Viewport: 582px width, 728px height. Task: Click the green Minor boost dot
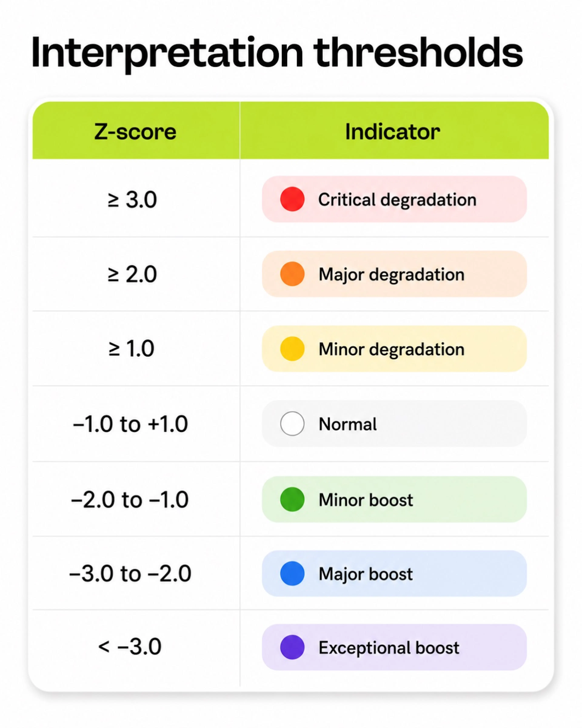click(x=292, y=499)
